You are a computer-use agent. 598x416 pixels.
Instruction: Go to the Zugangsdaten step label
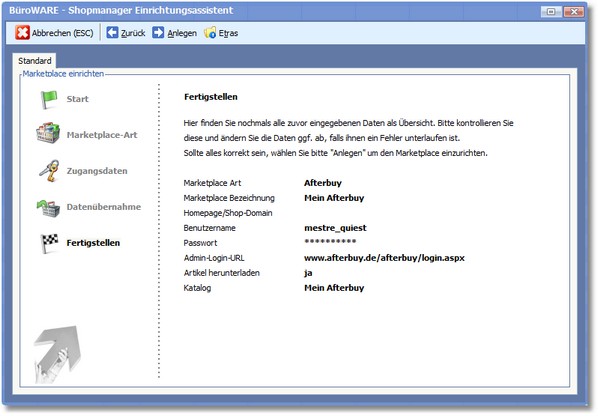(97, 171)
